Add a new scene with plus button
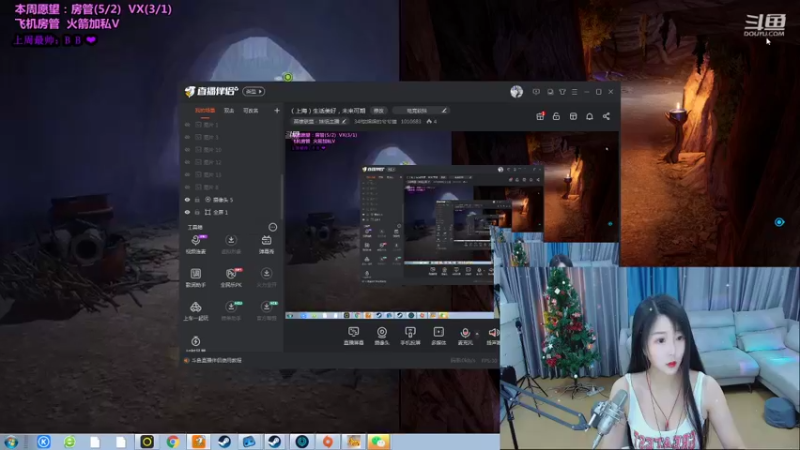This screenshot has height=450, width=800. pyautogui.click(x=277, y=110)
